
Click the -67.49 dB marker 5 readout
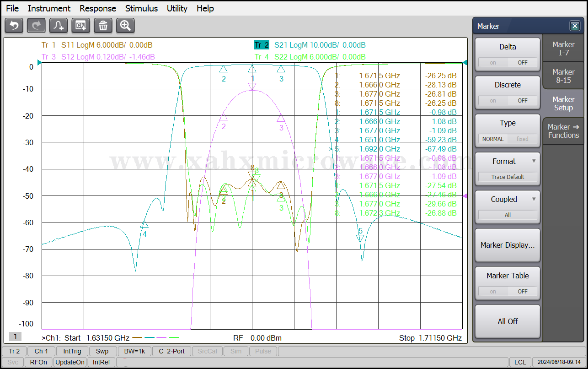440,149
